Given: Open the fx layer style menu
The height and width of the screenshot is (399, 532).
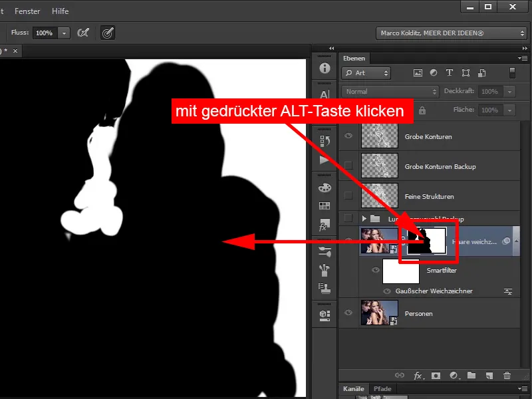Looking at the screenshot, I should 418,376.
